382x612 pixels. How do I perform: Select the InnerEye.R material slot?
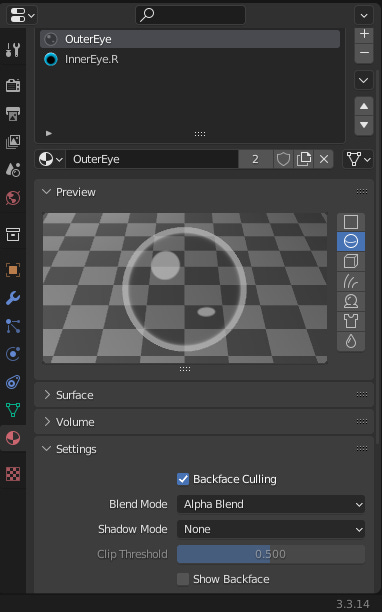coord(190,59)
